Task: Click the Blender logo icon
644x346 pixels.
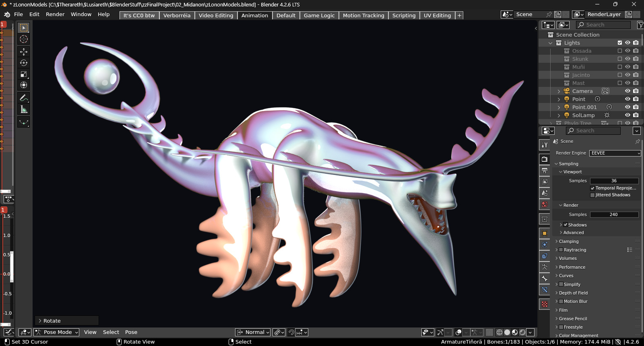Action: 7,14
